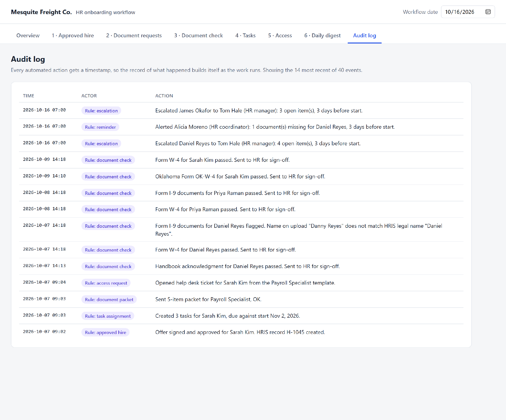Select 'HRIS record H-1045 created' action text
The height and width of the screenshot is (420, 506).
(x=240, y=332)
